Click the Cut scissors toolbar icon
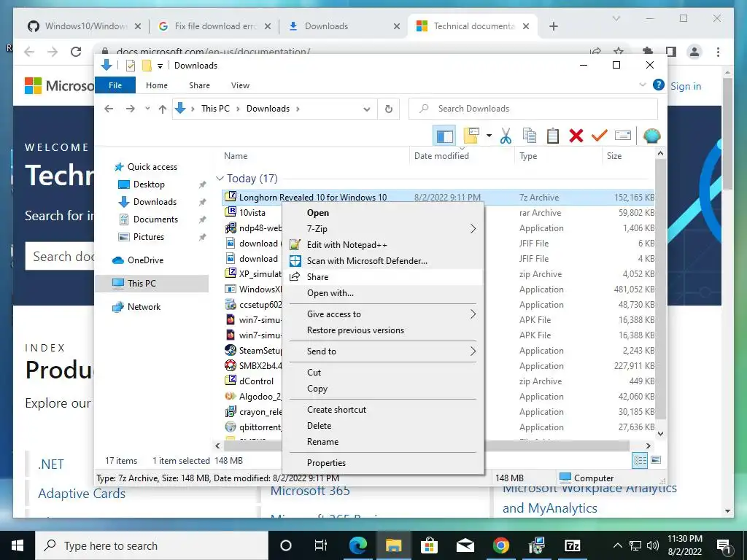 tap(506, 136)
